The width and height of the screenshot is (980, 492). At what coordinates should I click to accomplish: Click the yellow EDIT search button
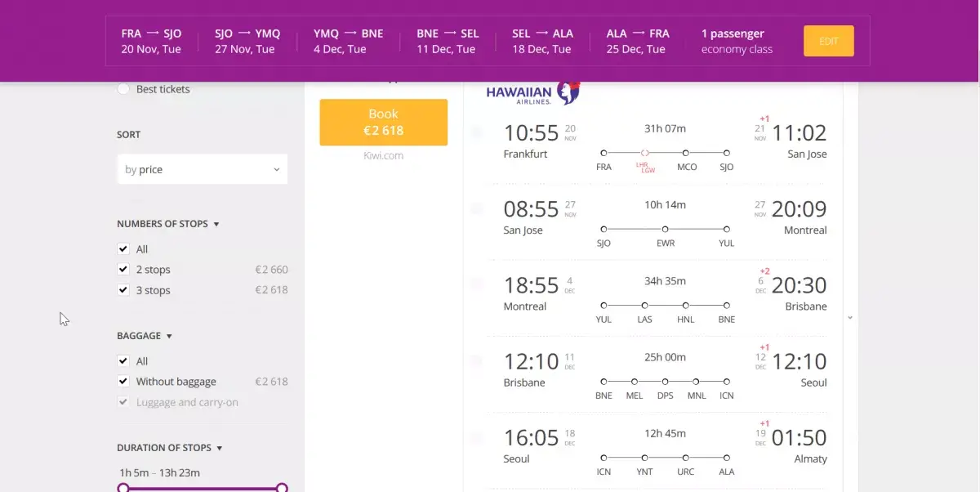(x=829, y=41)
